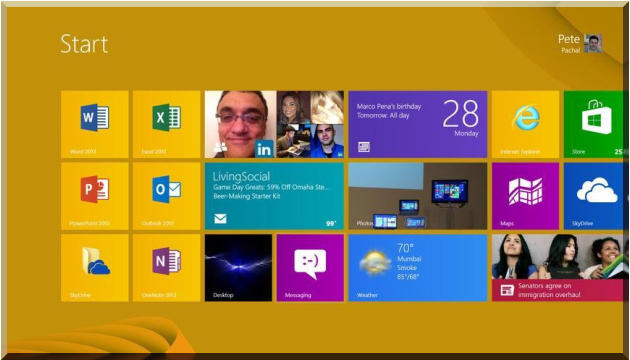Click the large face photo in People tile

[240, 124]
